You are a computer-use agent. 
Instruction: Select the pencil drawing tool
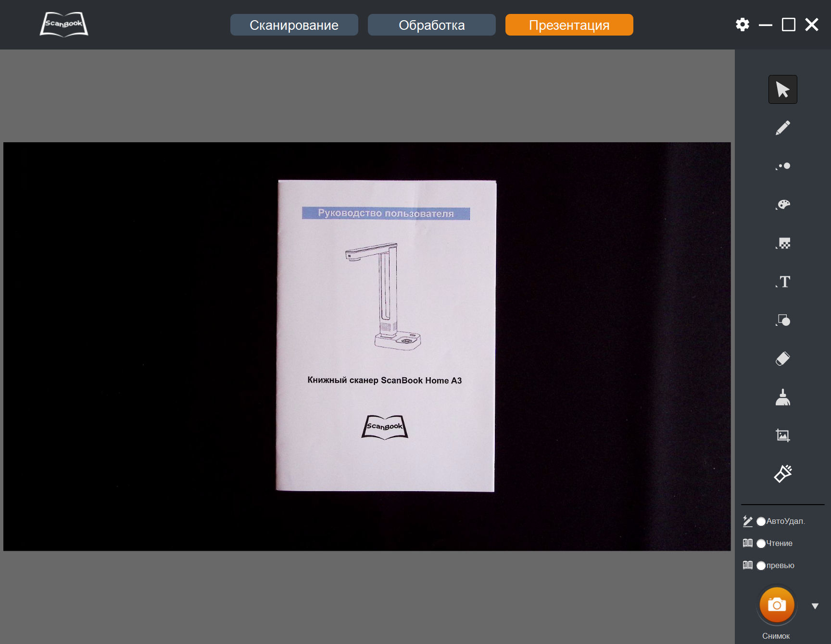pos(782,128)
